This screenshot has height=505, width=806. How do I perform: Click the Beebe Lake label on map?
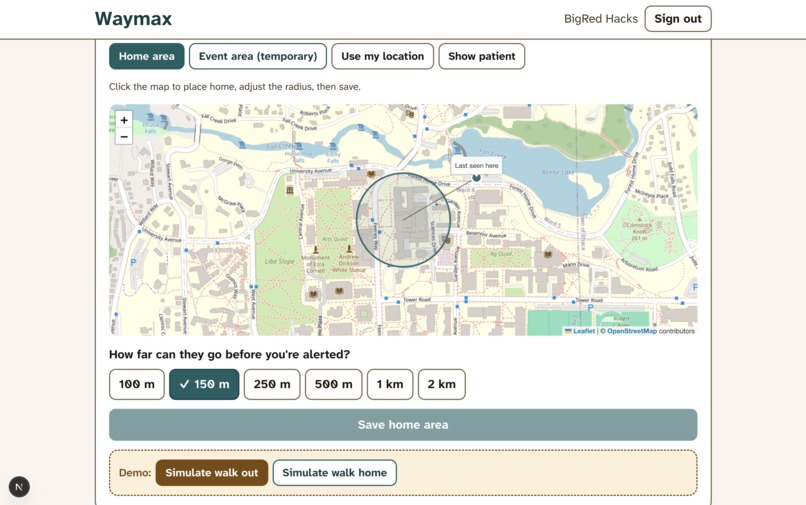[558, 172]
